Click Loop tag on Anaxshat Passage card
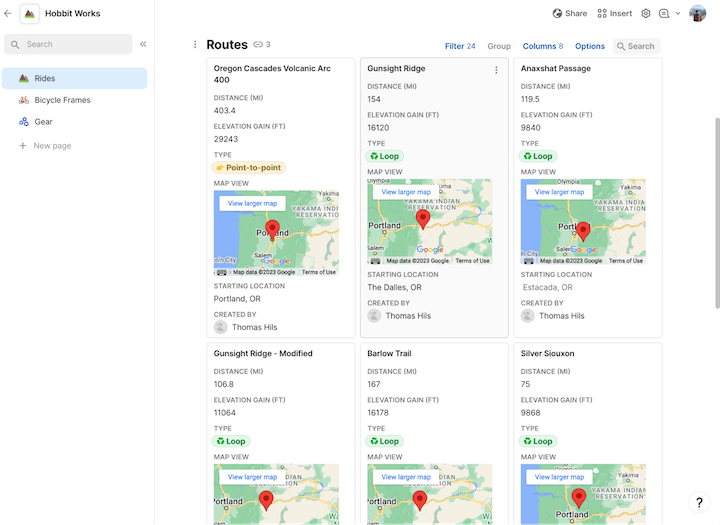 tap(538, 156)
